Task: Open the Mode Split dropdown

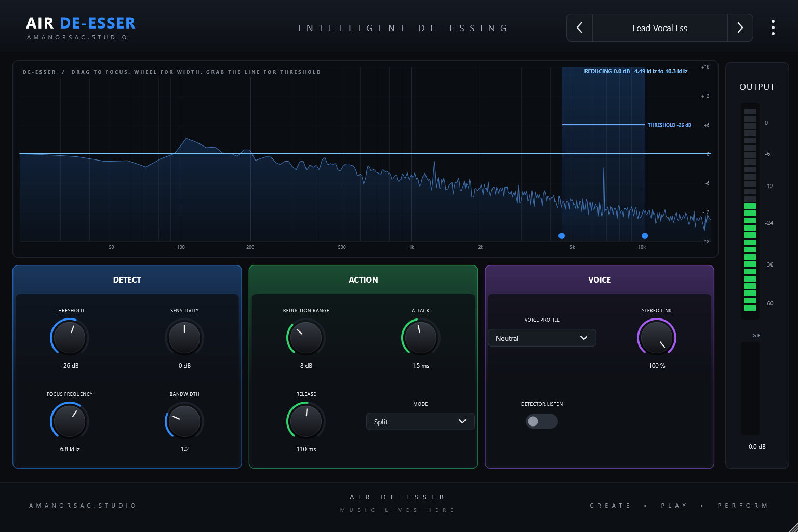Action: 420,421
